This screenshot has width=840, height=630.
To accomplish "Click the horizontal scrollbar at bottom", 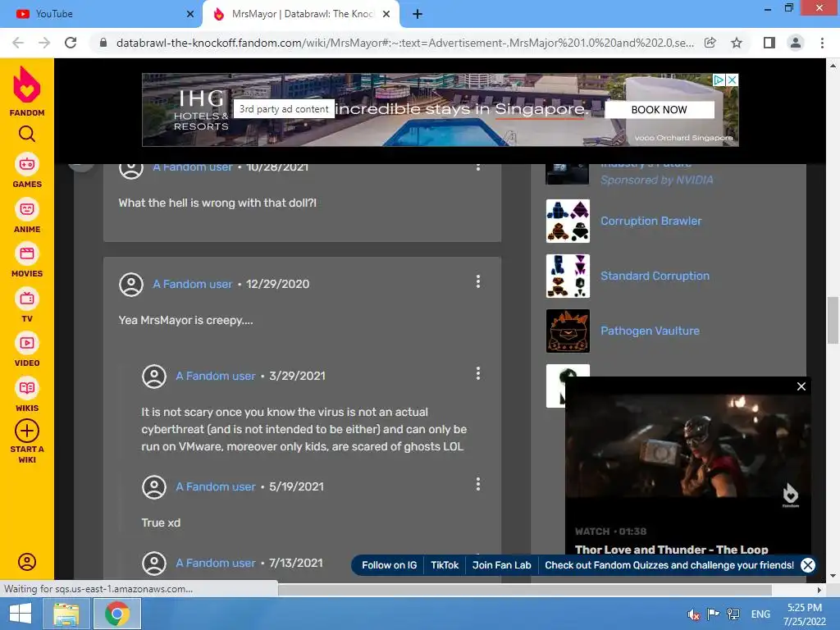I will pos(525,590).
